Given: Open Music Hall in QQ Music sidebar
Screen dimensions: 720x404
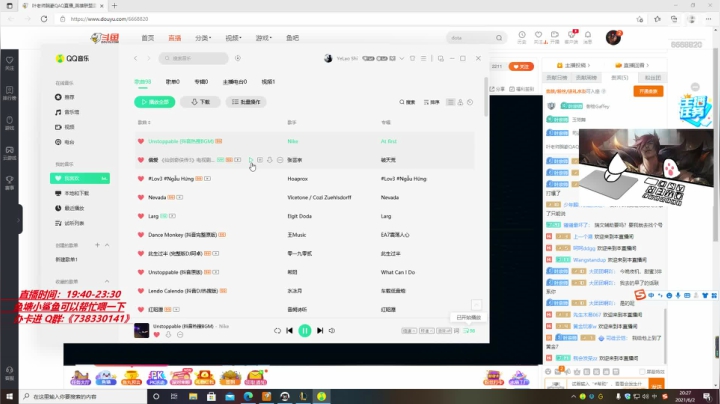Looking at the screenshot, I should click(x=67, y=112).
